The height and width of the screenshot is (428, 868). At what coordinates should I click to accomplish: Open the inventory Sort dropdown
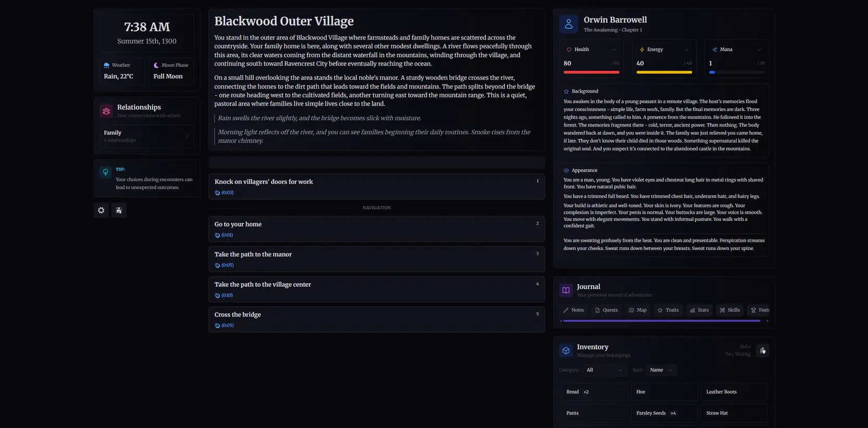[661, 370]
